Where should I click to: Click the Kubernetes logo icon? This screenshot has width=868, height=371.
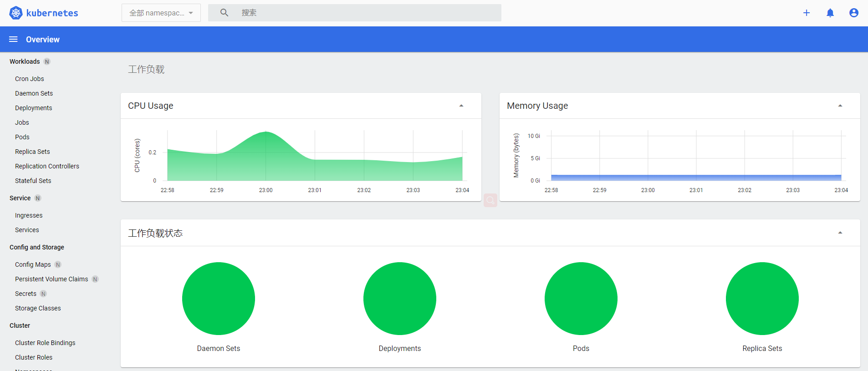16,13
